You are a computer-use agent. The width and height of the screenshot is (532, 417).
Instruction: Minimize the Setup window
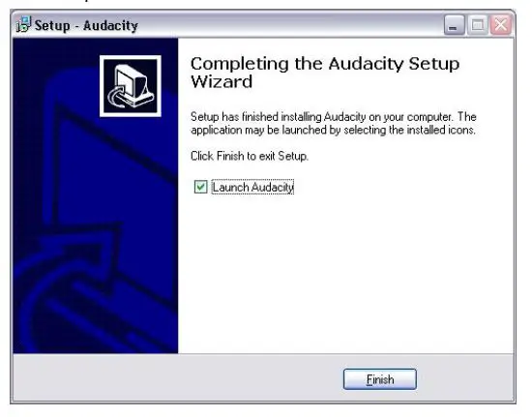(454, 24)
